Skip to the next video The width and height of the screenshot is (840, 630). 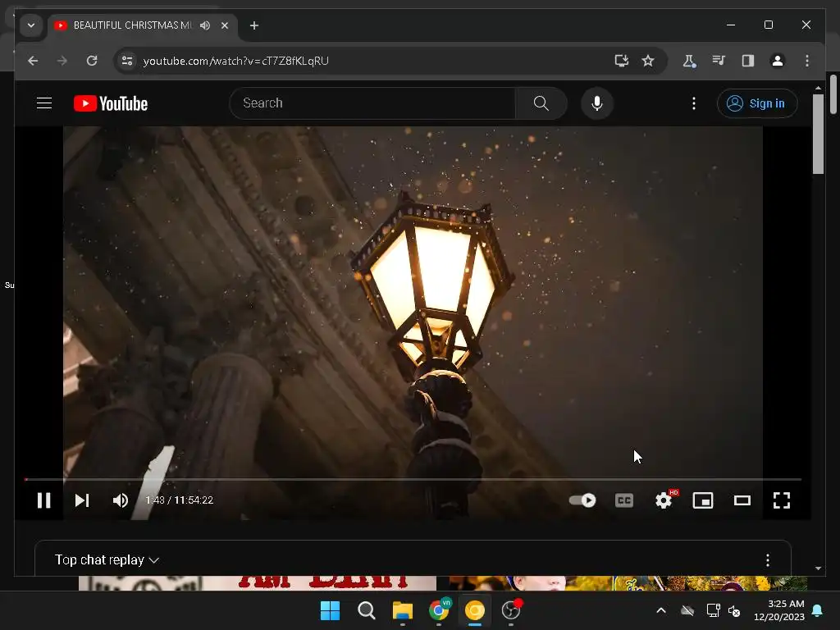tap(82, 500)
